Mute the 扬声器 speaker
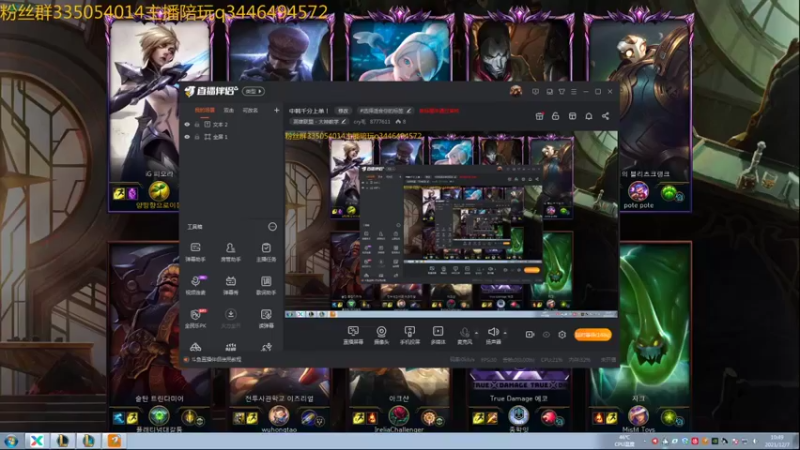The width and height of the screenshot is (800, 450). [493, 335]
